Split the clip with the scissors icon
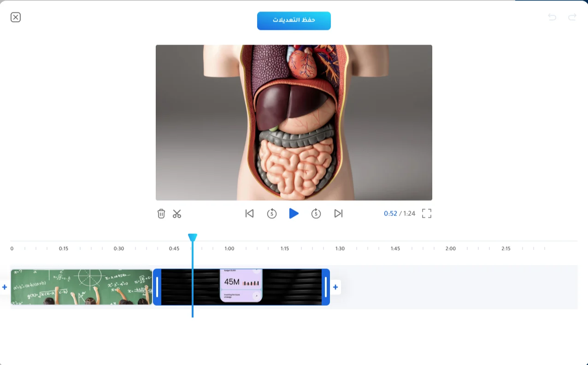 tap(177, 214)
